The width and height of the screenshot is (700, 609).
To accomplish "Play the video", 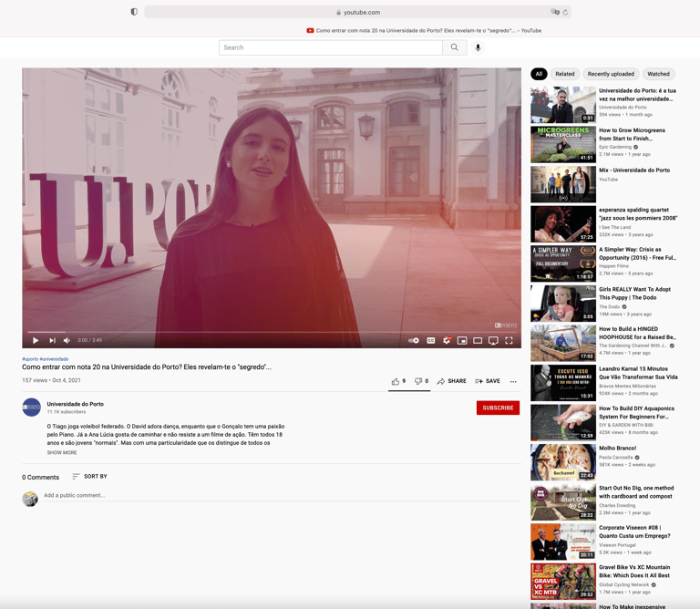I will click(x=36, y=341).
